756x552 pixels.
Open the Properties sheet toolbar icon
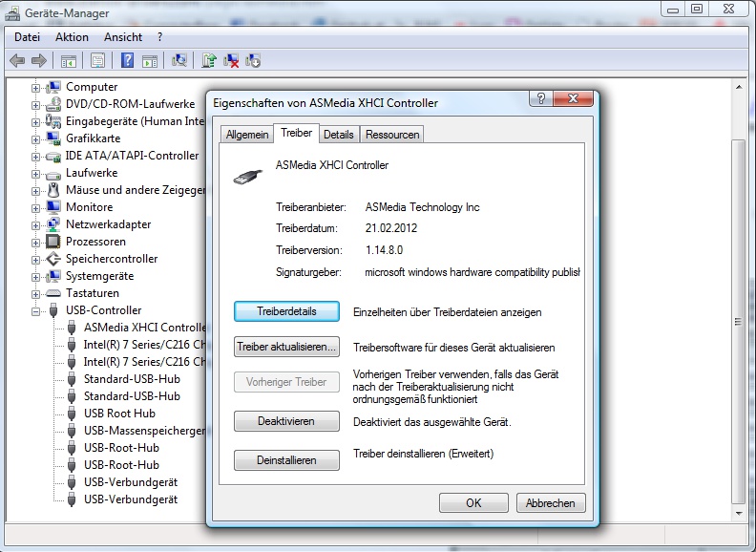(x=97, y=61)
